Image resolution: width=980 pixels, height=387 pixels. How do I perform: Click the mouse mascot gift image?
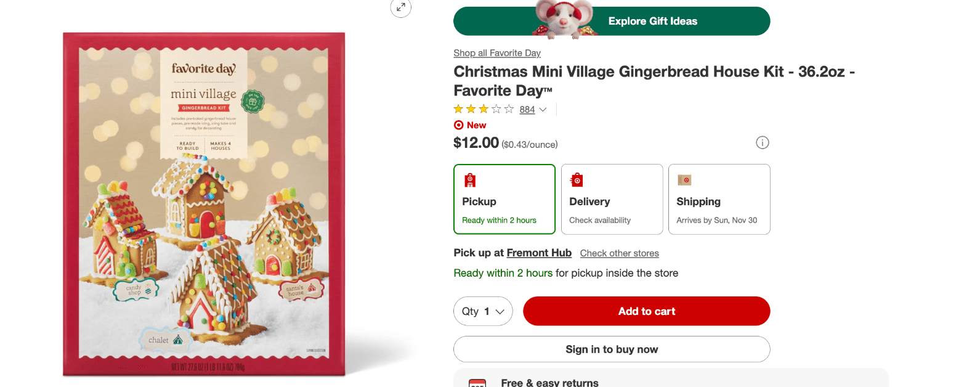[561, 20]
